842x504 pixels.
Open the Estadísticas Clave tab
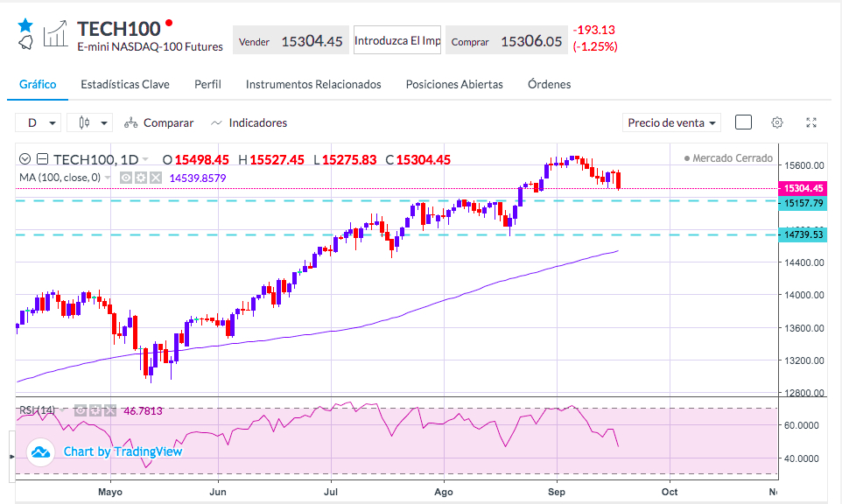point(125,84)
